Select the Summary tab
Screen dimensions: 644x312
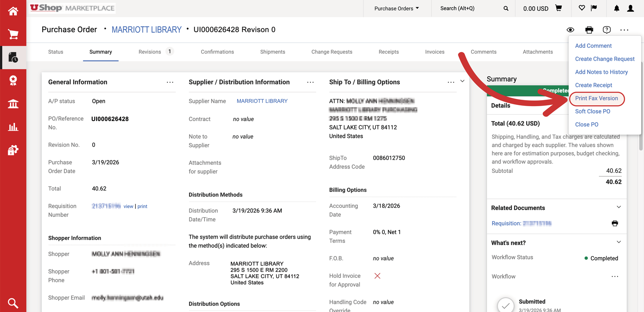click(x=101, y=52)
